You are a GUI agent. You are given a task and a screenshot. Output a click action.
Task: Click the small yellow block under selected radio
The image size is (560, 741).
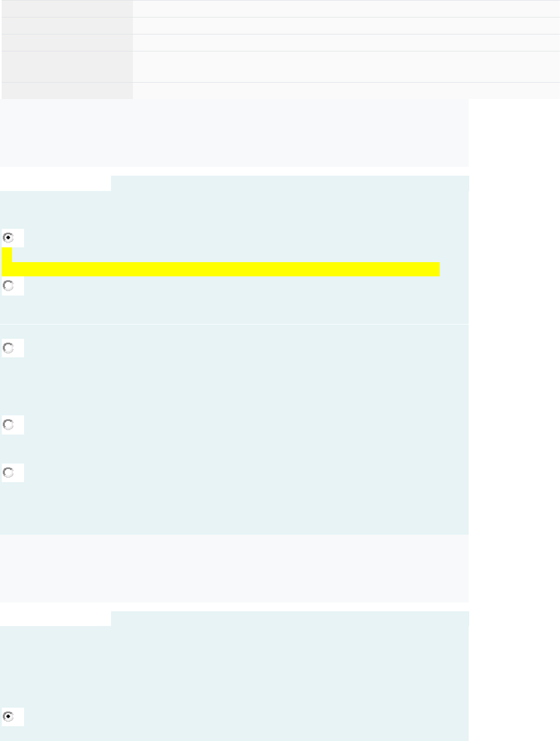coord(7,255)
